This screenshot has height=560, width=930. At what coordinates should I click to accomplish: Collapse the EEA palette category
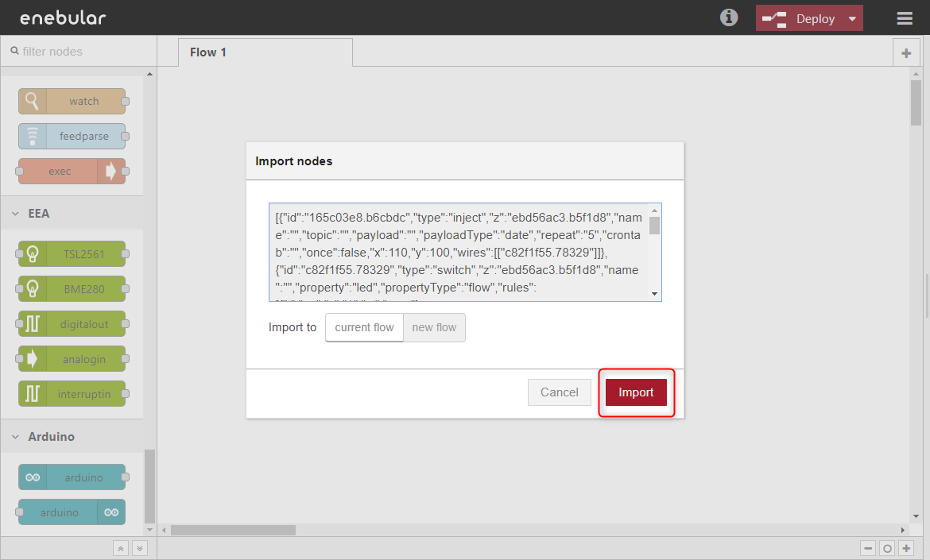pos(16,214)
